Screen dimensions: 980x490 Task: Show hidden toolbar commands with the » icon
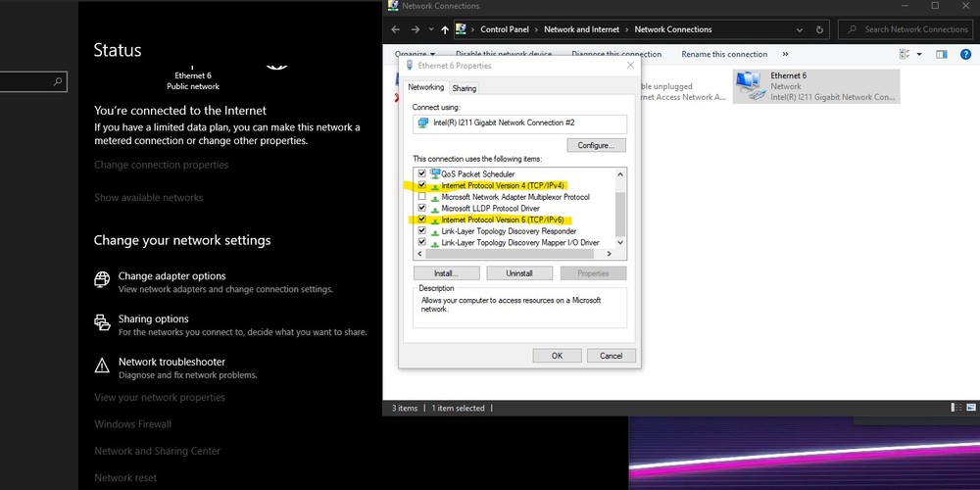coord(785,54)
